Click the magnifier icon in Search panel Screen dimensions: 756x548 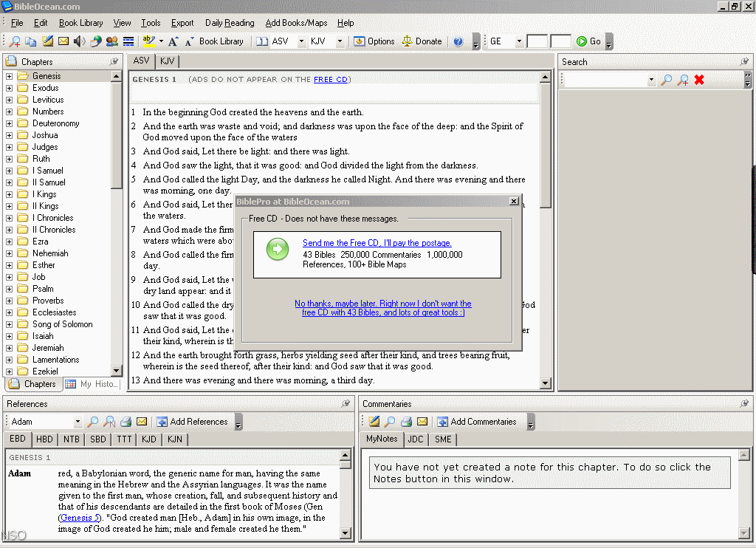(667, 80)
